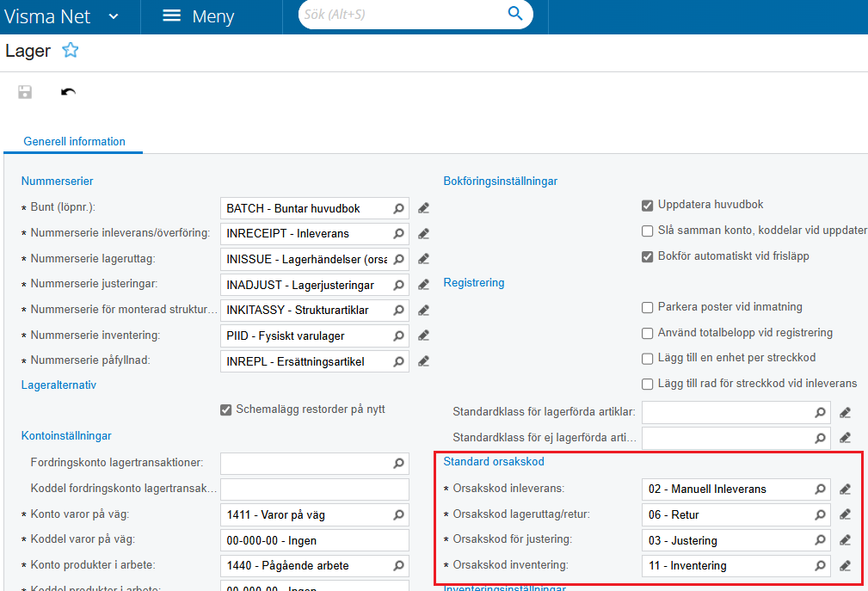
Task: Open lookup for 1411 - Varor på väg
Action: point(398,514)
